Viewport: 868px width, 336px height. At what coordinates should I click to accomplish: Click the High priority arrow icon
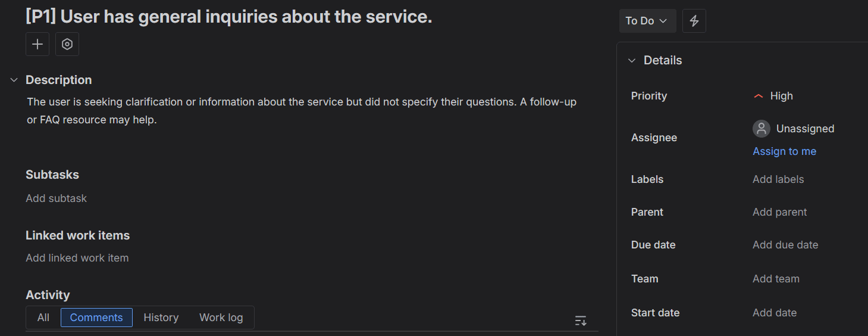tap(758, 96)
